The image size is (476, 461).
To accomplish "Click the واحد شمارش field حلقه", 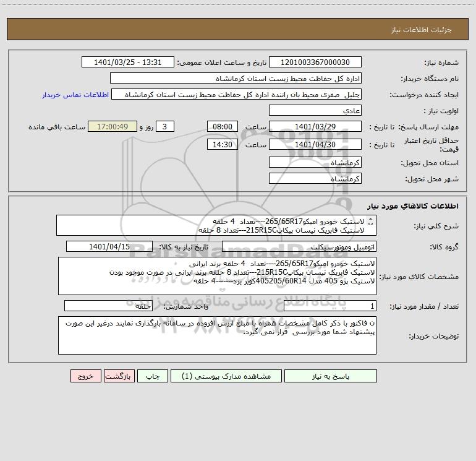I will pyautogui.click(x=108, y=306).
